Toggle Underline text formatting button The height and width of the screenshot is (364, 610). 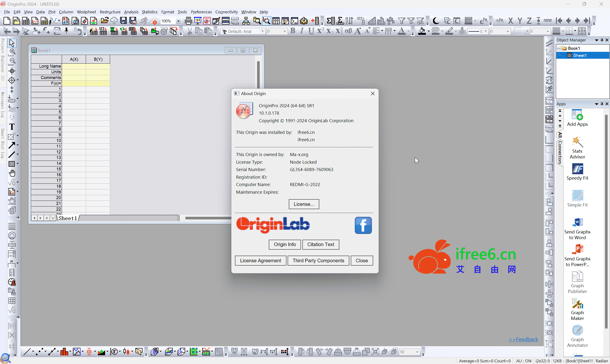311,31
